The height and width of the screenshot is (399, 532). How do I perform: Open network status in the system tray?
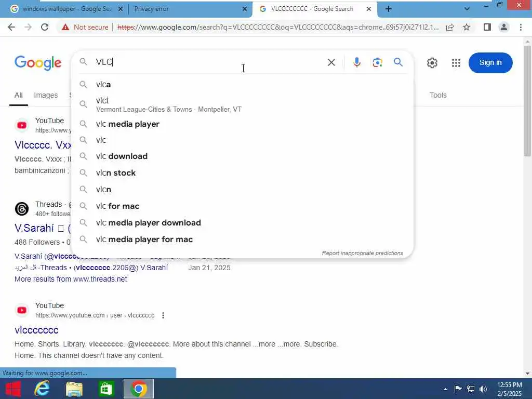pos(471,389)
